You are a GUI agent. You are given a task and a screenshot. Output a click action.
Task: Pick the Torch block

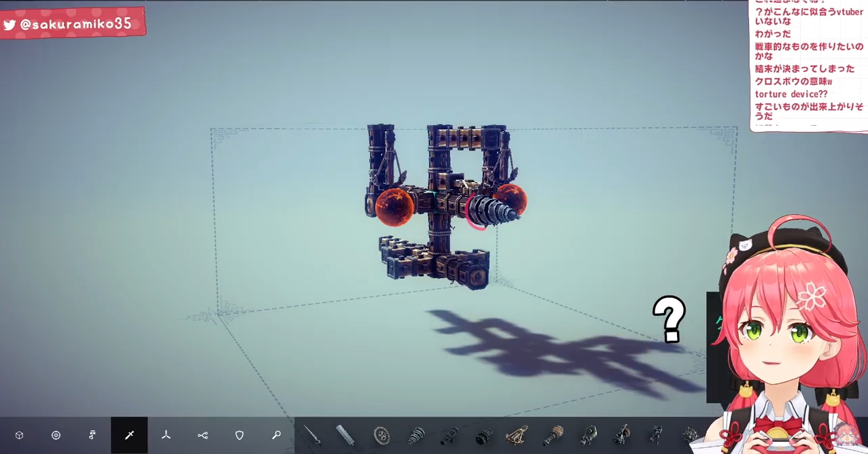655,434
